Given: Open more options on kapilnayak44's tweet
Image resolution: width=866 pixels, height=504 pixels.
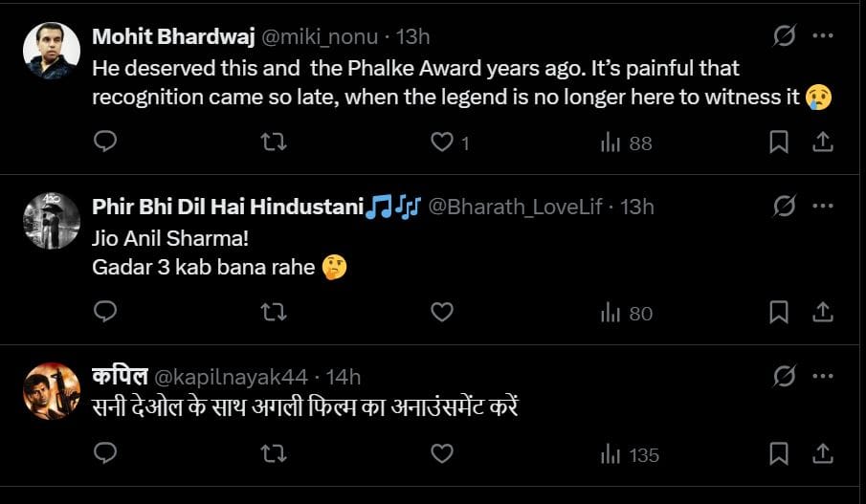Looking at the screenshot, I should click(x=821, y=376).
